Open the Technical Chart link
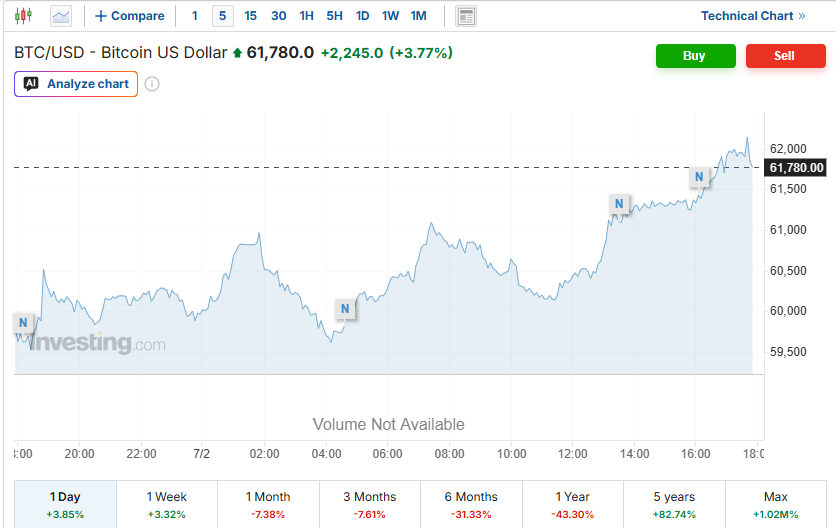 [x=752, y=16]
